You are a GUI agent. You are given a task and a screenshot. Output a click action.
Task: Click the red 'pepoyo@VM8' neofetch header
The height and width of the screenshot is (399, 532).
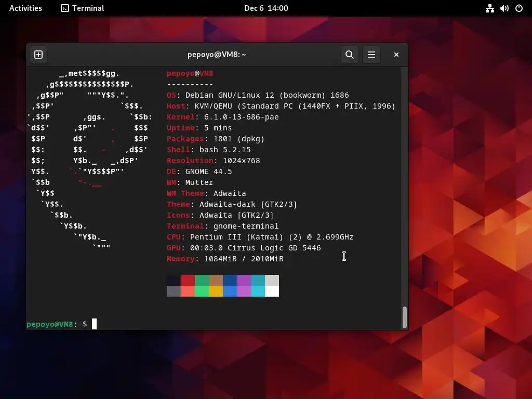point(190,73)
